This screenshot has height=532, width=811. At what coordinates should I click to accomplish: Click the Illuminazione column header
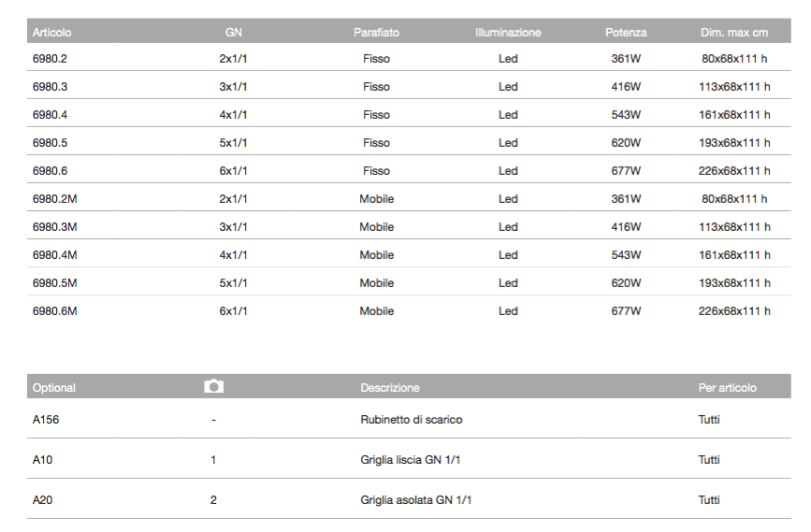point(508,32)
